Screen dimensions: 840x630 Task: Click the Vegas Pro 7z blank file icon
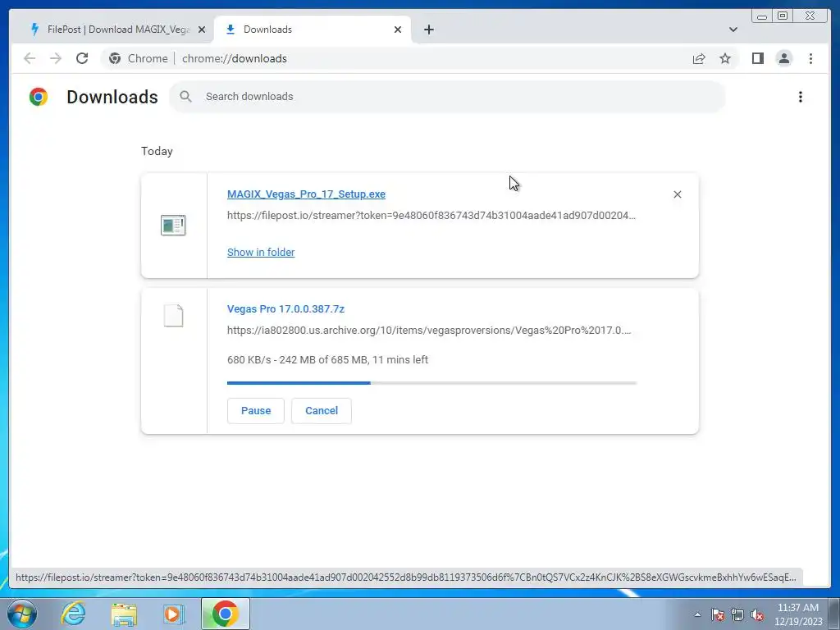pyautogui.click(x=173, y=316)
